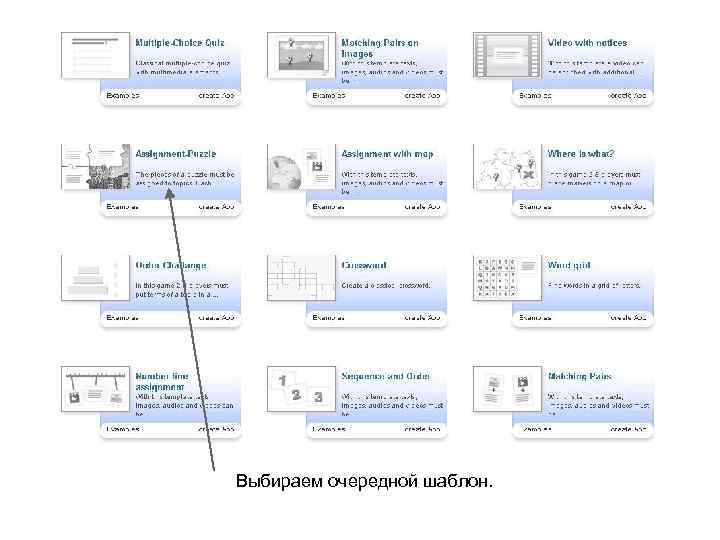
Task: Open the Assignment with map title
Action: coord(387,154)
